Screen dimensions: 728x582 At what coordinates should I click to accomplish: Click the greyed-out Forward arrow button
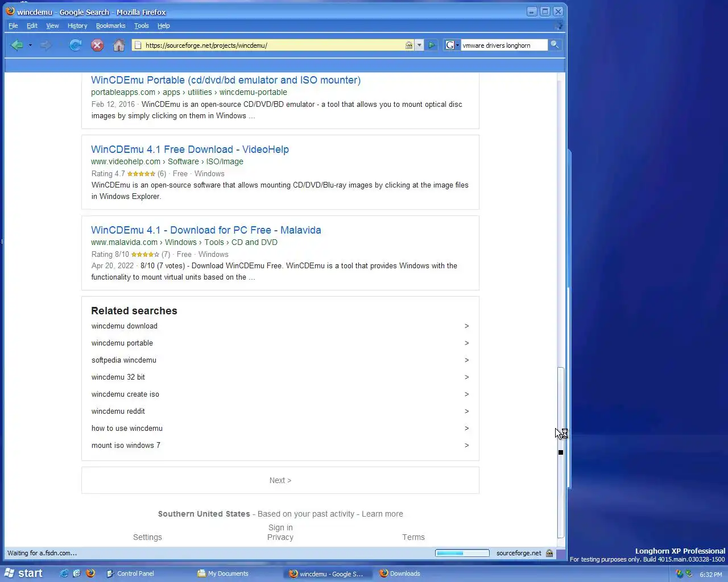pos(46,45)
